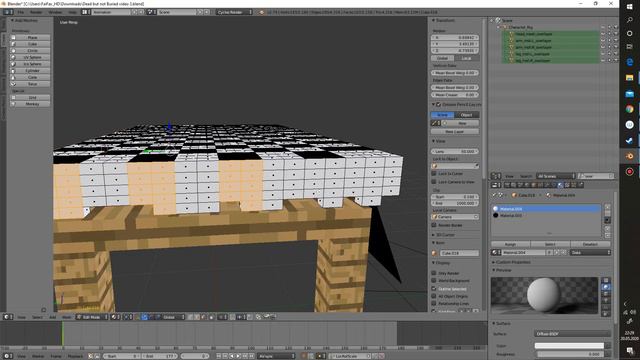This screenshot has width=640, height=360.
Task: Open the render engine dropdown
Action: click(x=234, y=12)
